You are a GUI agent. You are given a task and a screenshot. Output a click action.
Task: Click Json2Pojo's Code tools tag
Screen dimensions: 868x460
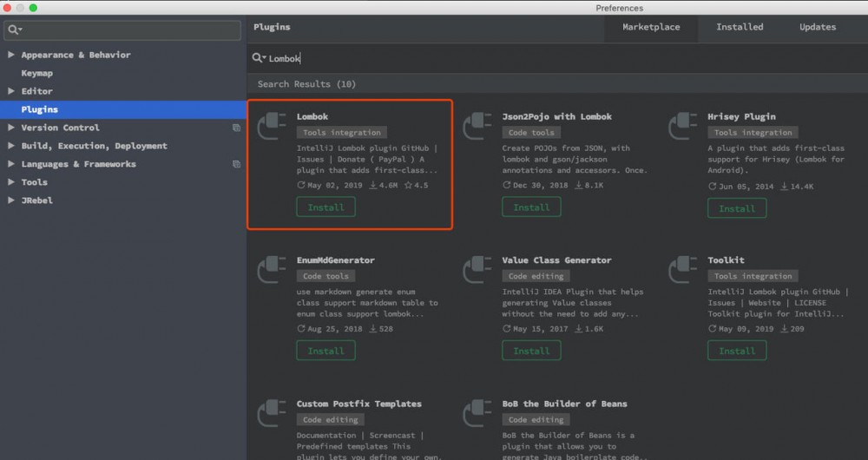[x=531, y=133]
